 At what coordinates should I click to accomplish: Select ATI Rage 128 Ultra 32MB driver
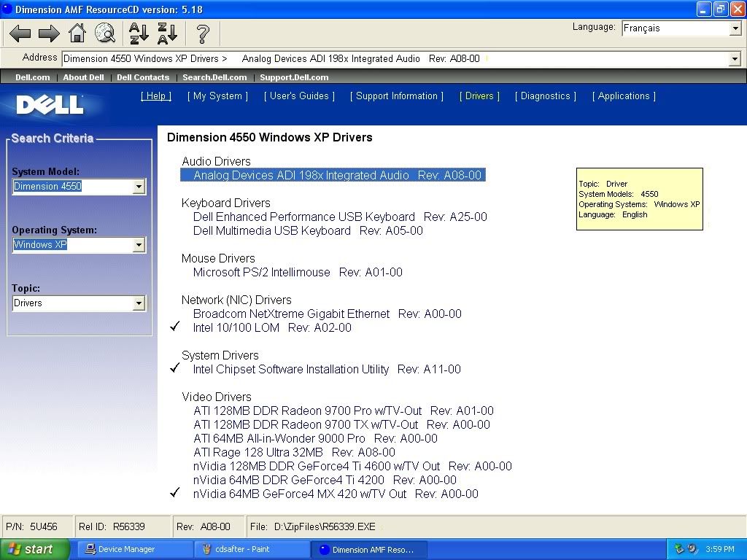295,452
